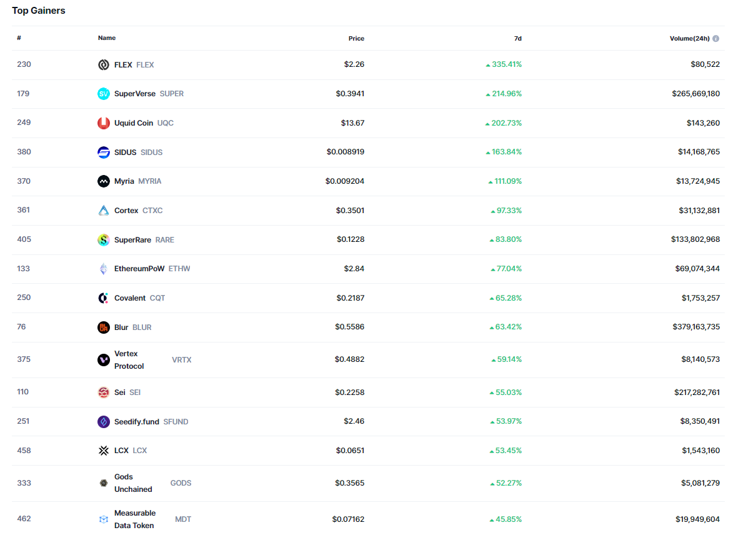This screenshot has height=535, width=756.
Task: Open the Vertex Protocol coin link
Action: click(129, 360)
